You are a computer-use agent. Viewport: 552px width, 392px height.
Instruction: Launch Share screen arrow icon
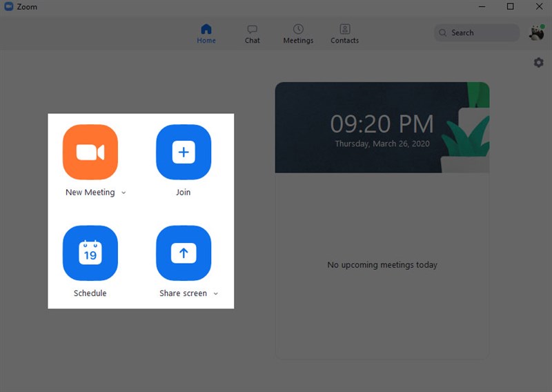coord(184,253)
